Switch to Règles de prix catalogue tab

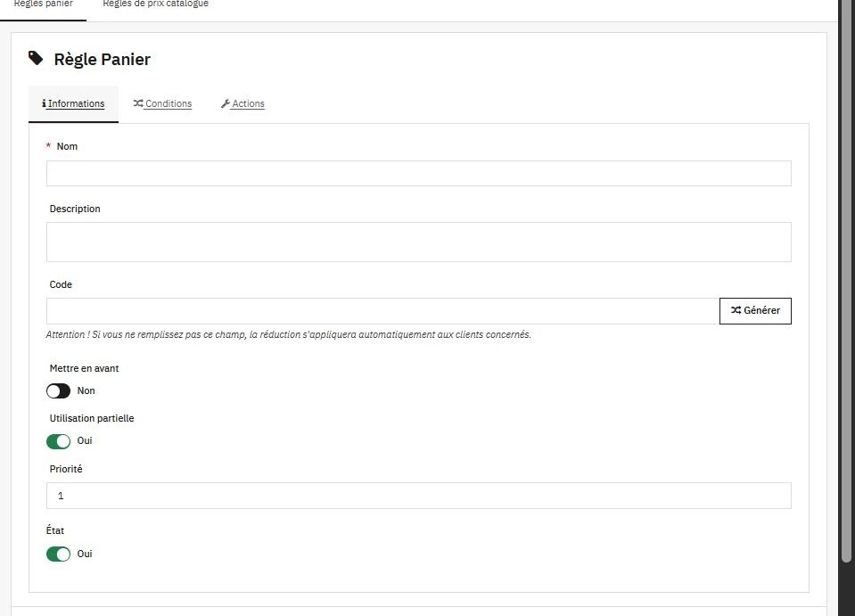(x=155, y=5)
